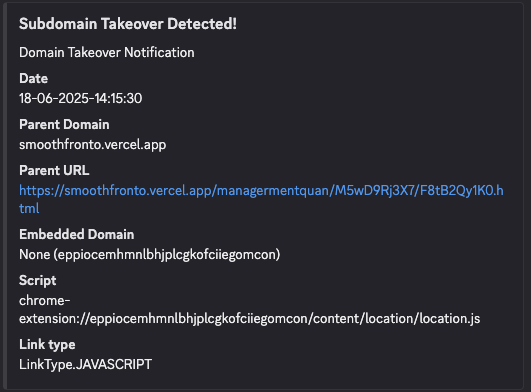Click 'M5wD9Rj3X7' segment in URL link
Image resolution: width=531 pixels, height=392 pixels.
(375, 191)
